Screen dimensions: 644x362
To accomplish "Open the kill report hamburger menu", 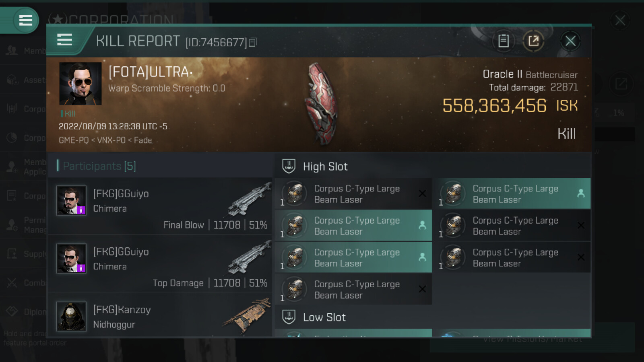I will [x=64, y=40].
